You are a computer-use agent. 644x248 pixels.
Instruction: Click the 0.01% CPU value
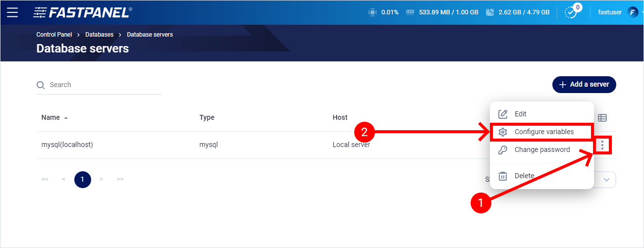tap(390, 12)
